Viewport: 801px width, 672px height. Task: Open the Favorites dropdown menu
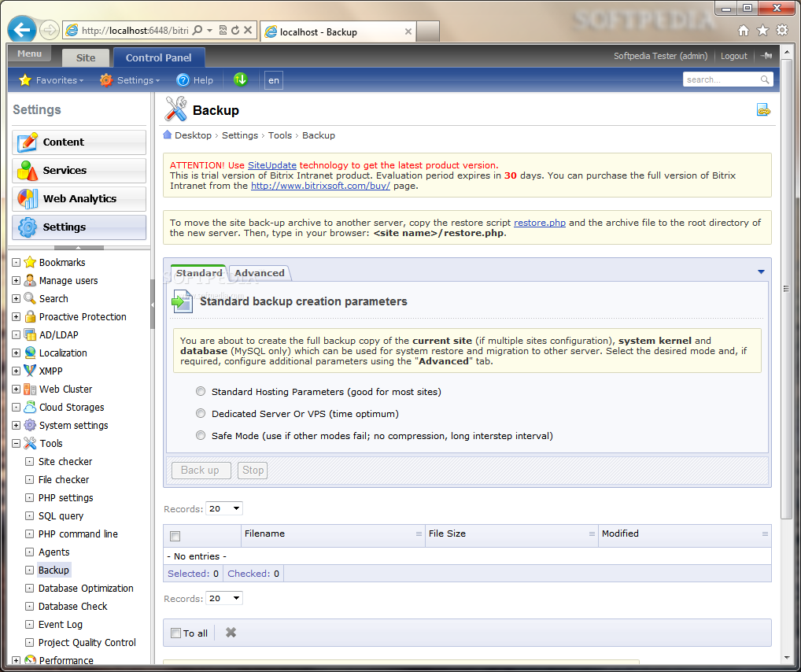[x=51, y=80]
